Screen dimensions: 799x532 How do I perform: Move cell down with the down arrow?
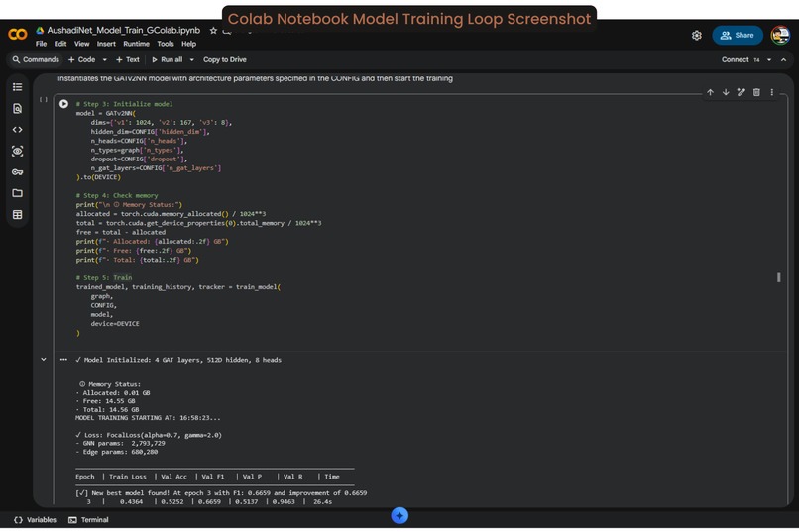[x=726, y=92]
